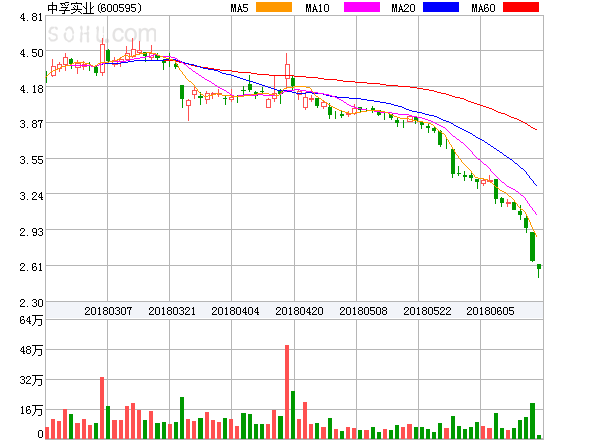Click the 3.55 price axis label

(31, 160)
